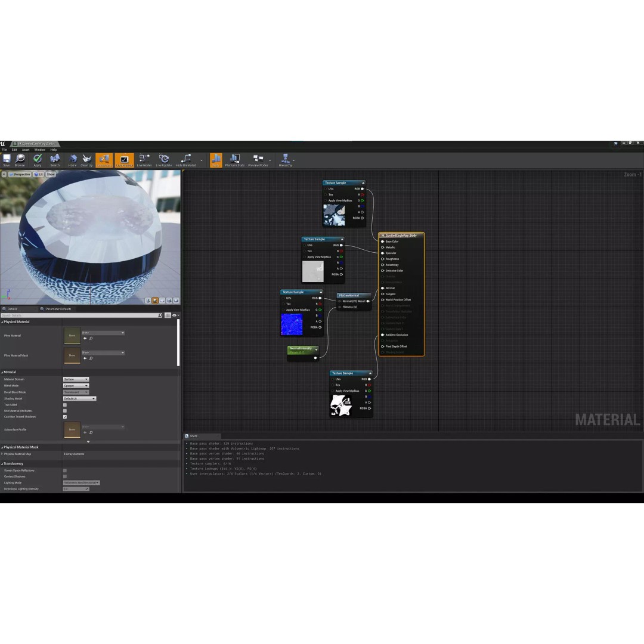Click the Perspective viewport button

coord(20,174)
